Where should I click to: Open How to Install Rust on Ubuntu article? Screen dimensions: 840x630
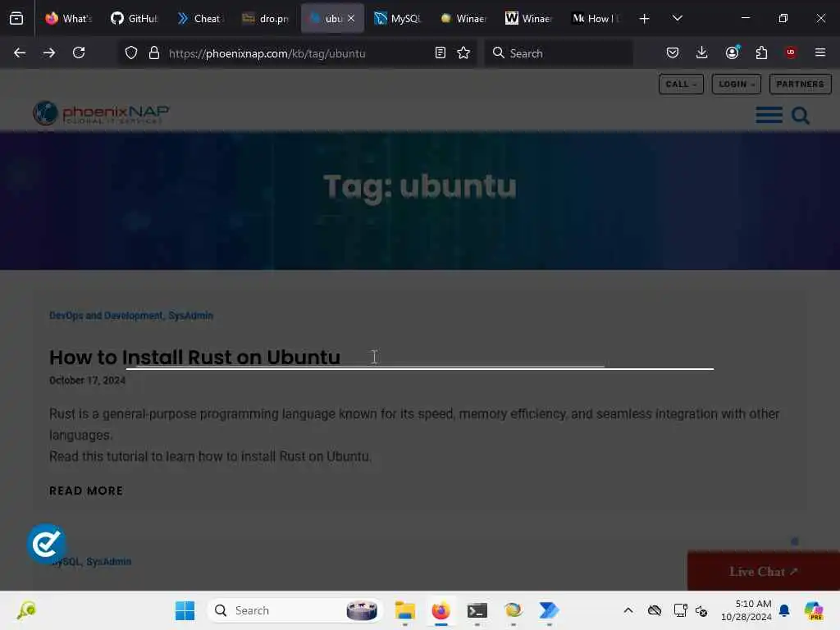(x=194, y=358)
